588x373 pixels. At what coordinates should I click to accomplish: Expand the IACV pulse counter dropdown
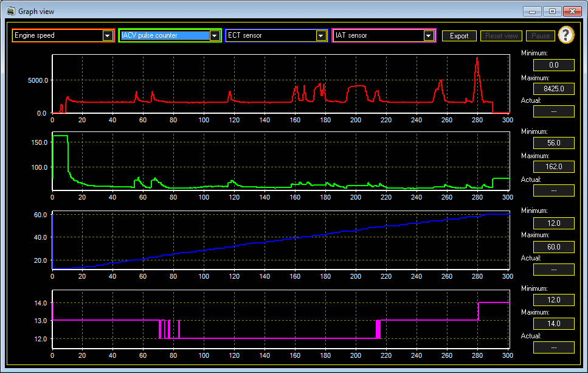(214, 35)
